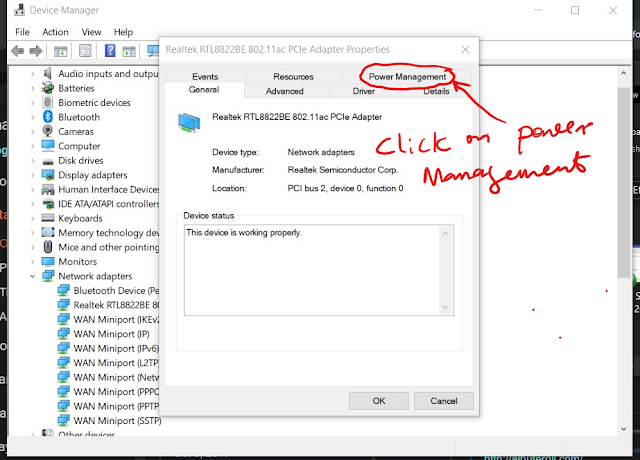The width and height of the screenshot is (640, 460).
Task: Click the Display adapters category icon
Action: (48, 175)
